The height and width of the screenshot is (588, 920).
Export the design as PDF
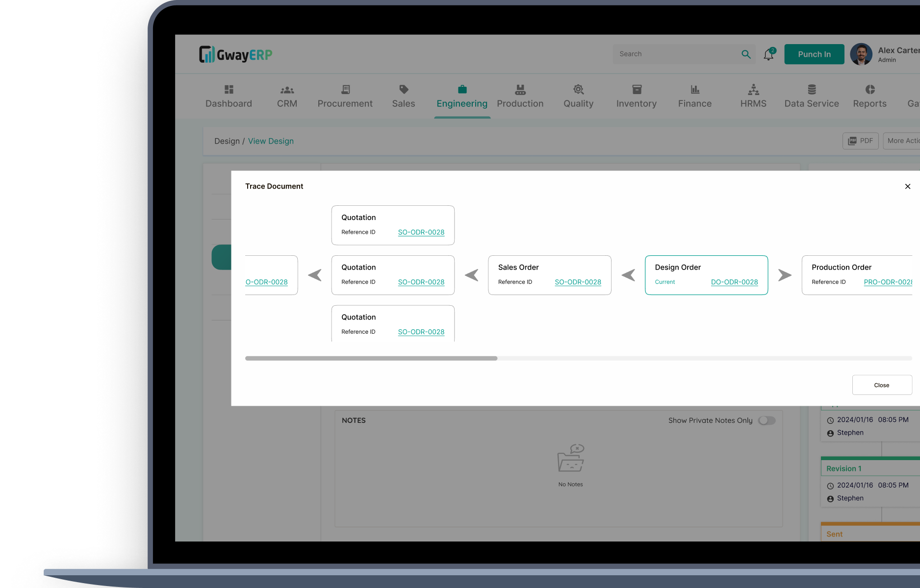click(x=860, y=141)
